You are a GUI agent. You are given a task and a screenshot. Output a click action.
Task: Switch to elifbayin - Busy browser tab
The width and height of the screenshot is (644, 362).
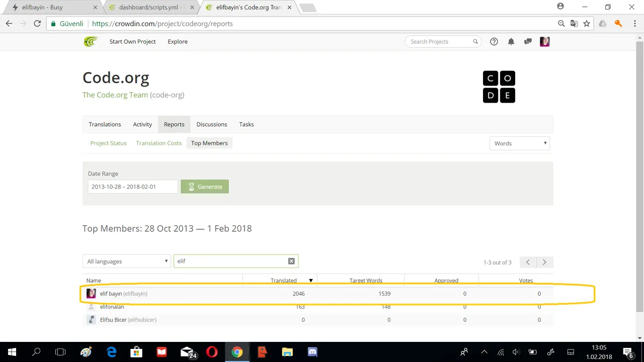pos(52,7)
